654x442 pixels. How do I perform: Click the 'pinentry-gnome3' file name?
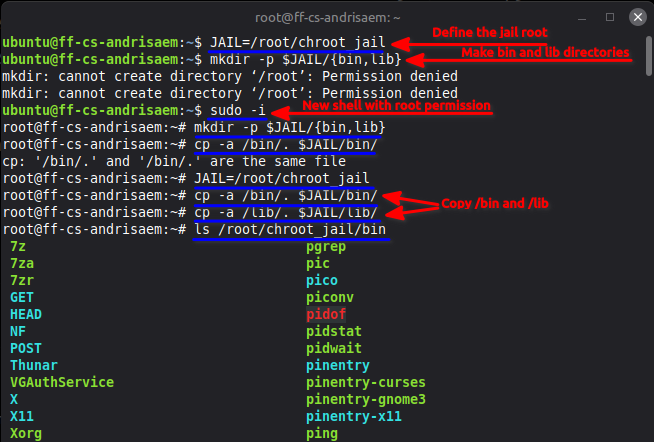pos(366,400)
